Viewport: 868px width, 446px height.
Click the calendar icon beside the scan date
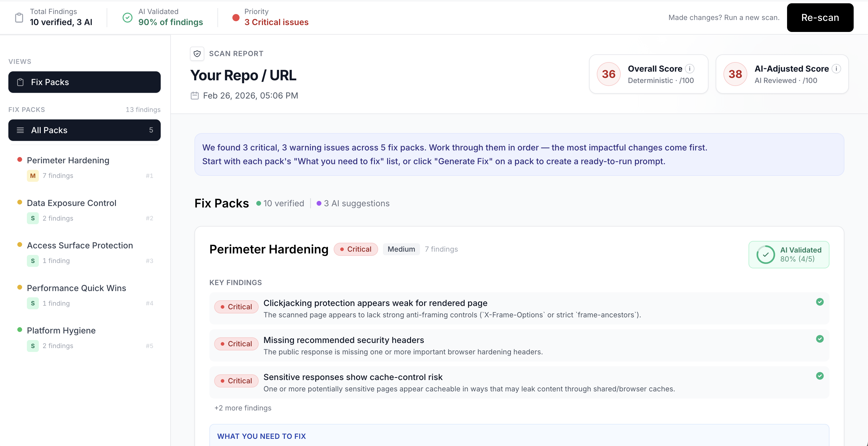pyautogui.click(x=195, y=96)
